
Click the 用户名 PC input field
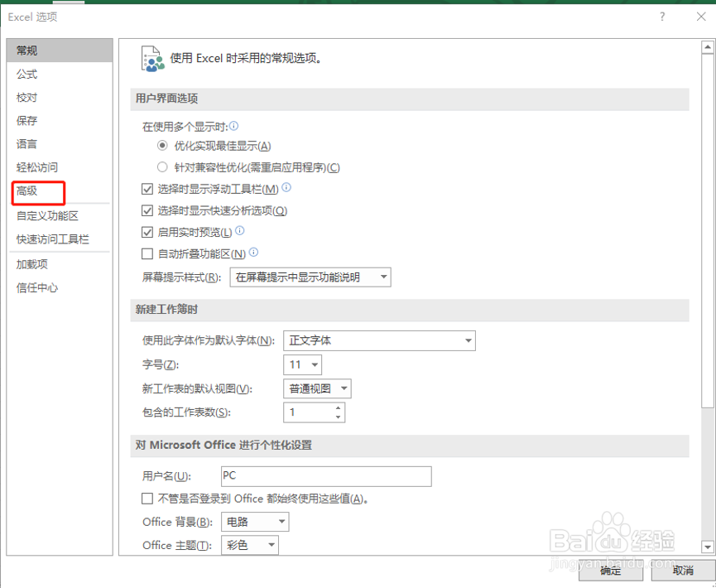(x=326, y=476)
